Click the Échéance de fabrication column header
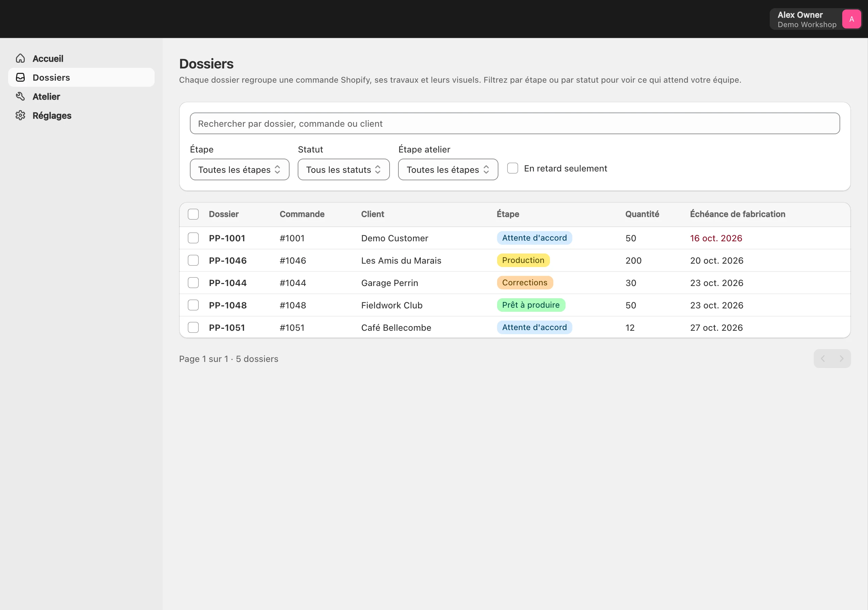Viewport: 868px width, 610px height. pyautogui.click(x=737, y=214)
